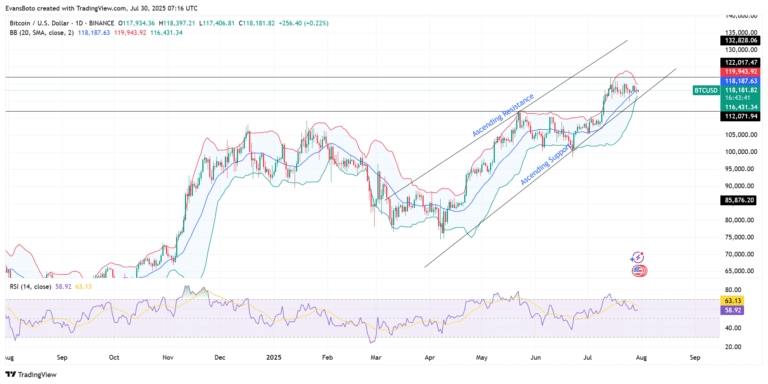Viewport: 768px width, 384px height.
Task: Open the US flag economic event icon
Action: 638,270
